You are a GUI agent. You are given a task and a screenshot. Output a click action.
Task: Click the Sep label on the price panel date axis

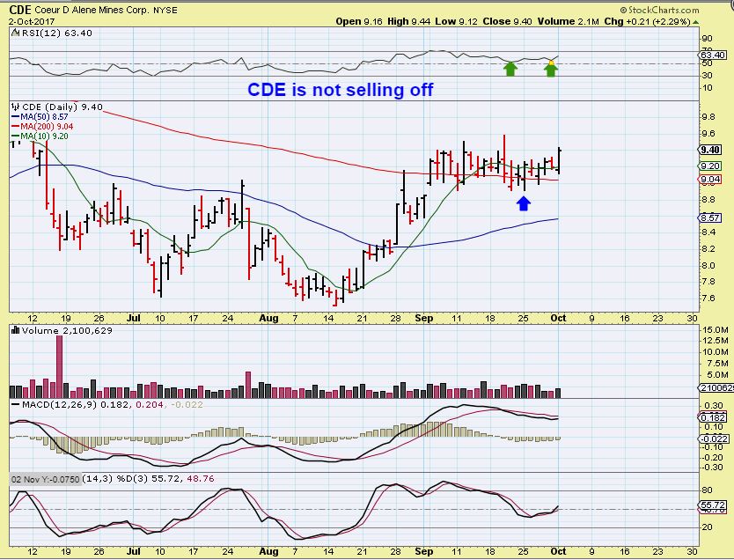point(423,318)
